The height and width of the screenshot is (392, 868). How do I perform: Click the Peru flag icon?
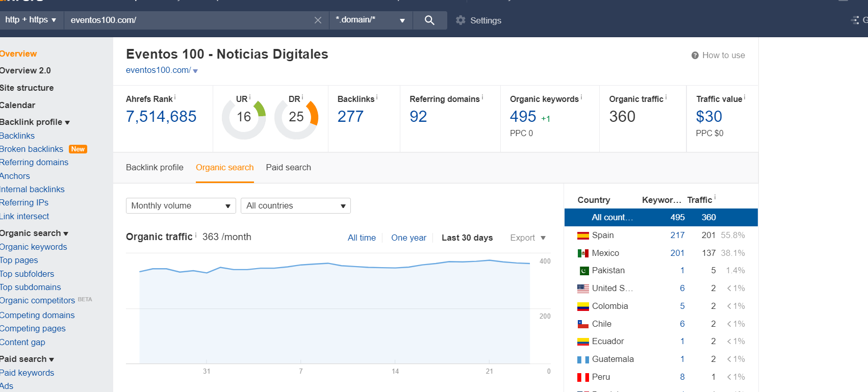point(583,377)
